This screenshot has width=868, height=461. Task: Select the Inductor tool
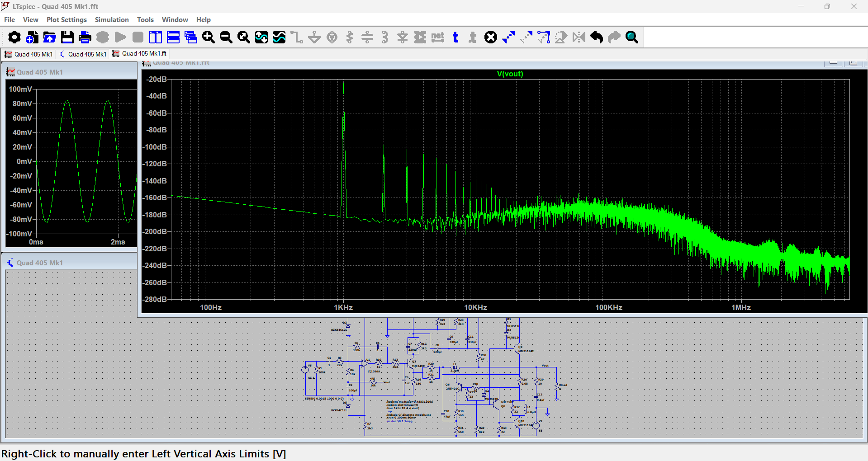click(x=385, y=37)
